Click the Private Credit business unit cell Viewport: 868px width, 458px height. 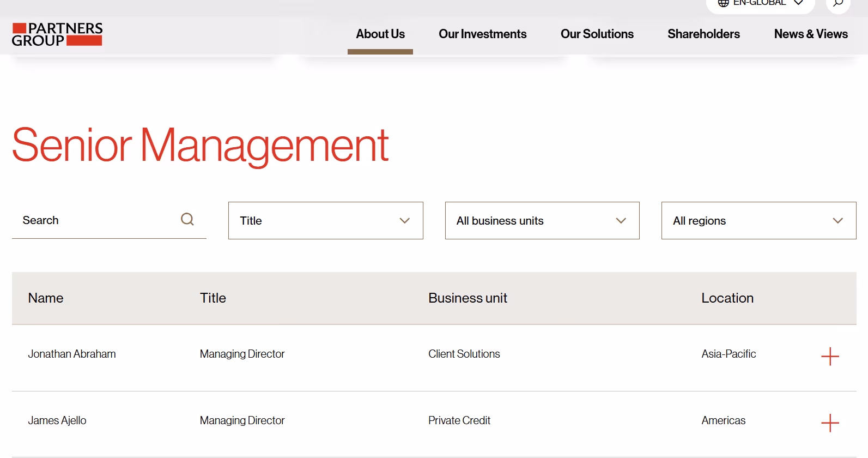(459, 420)
